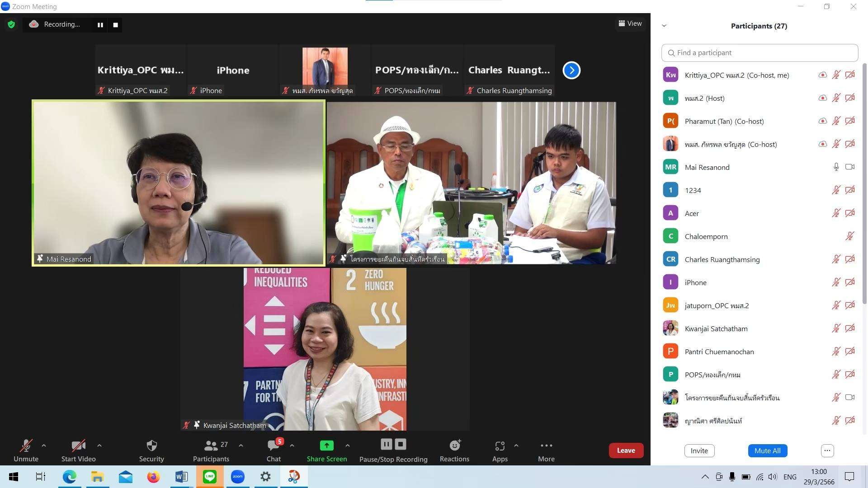Show next page of video thumbnails
Image resolution: width=868 pixels, height=488 pixels.
coord(571,70)
